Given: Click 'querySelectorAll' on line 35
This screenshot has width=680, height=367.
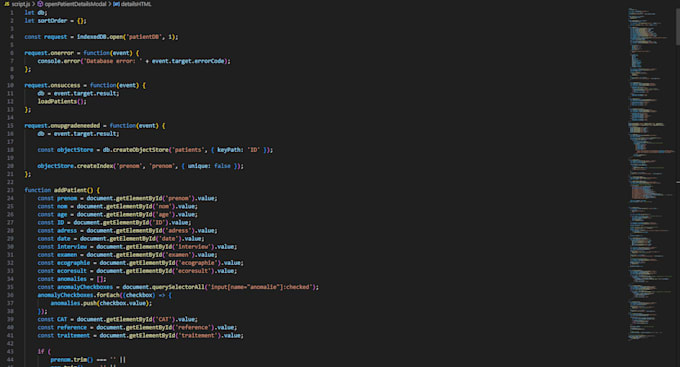Looking at the screenshot, I should coord(178,287).
